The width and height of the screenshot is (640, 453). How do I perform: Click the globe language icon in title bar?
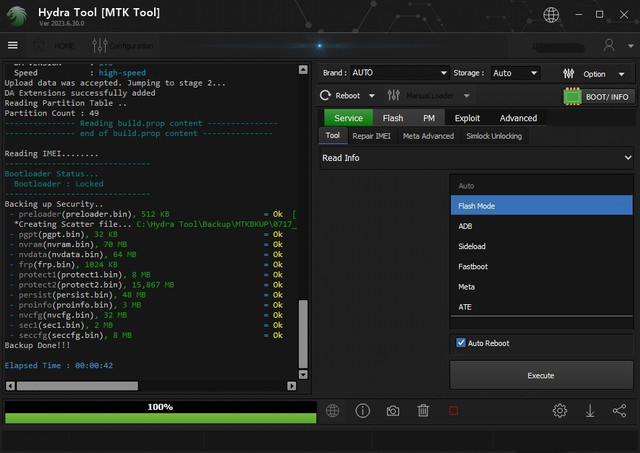pyautogui.click(x=551, y=15)
